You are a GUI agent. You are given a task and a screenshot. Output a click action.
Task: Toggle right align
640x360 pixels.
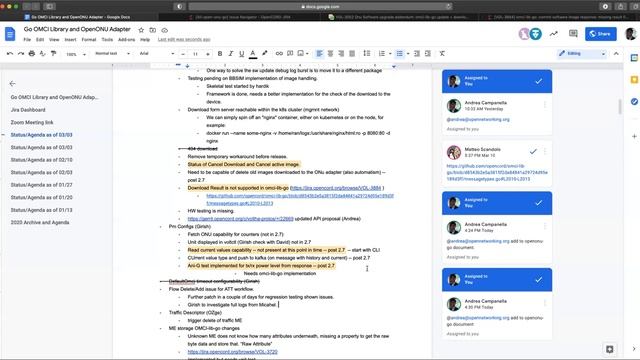[x=341, y=53]
